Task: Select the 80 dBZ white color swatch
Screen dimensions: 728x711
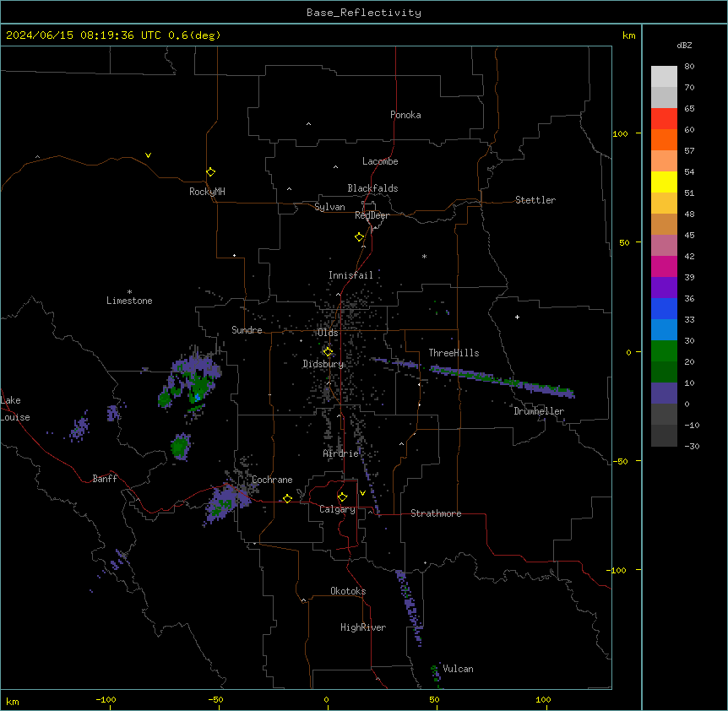Action: click(x=664, y=76)
